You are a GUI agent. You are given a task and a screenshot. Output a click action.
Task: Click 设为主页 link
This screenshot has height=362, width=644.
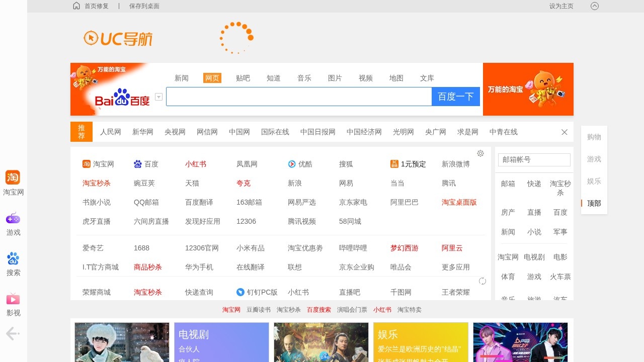(561, 6)
